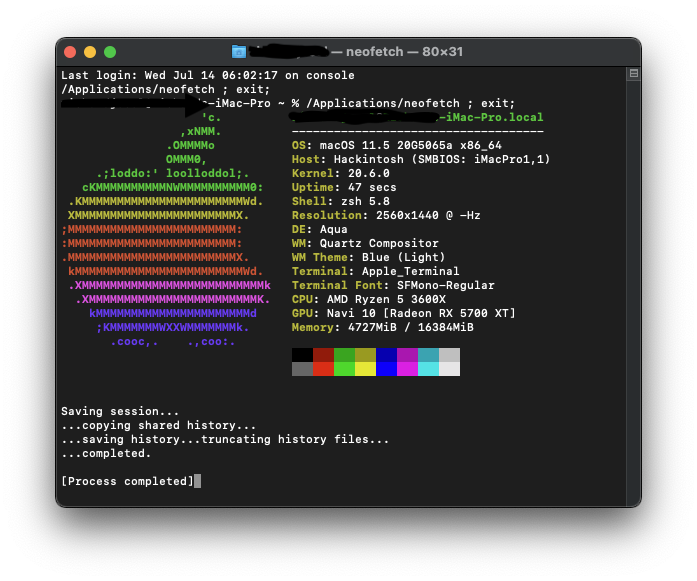Click the bright yellow color block

coord(365,369)
